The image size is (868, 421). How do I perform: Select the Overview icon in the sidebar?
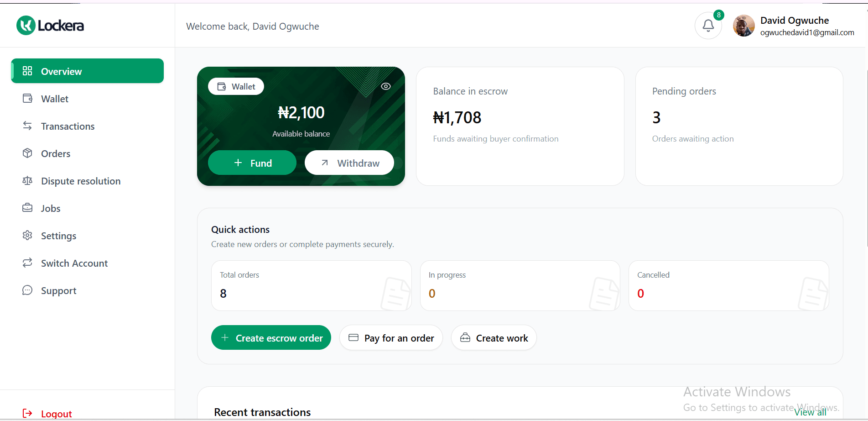click(x=27, y=71)
